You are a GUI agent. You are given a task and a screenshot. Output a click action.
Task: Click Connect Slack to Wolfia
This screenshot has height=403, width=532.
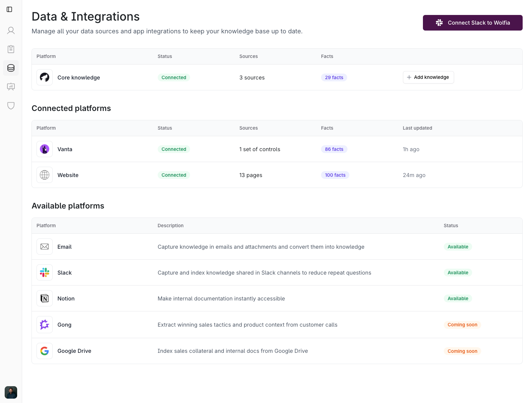tap(472, 22)
